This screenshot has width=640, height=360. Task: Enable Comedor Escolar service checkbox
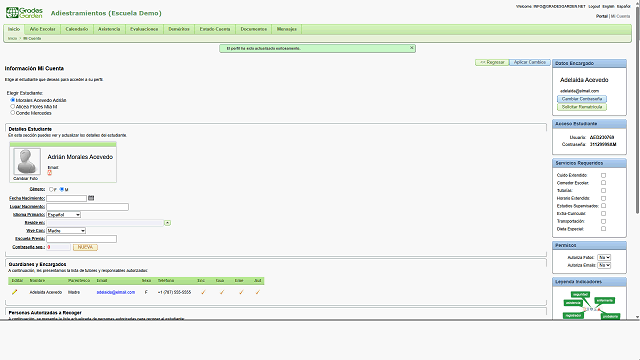tap(603, 183)
